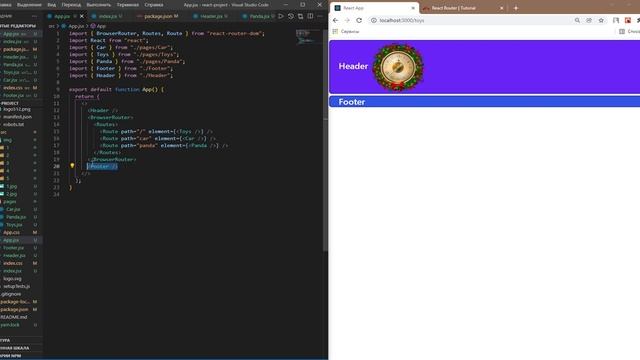Image resolution: width=640 pixels, height=360 pixels.
Task: Open yarn.lock in the explorer tree
Action: pos(10,325)
